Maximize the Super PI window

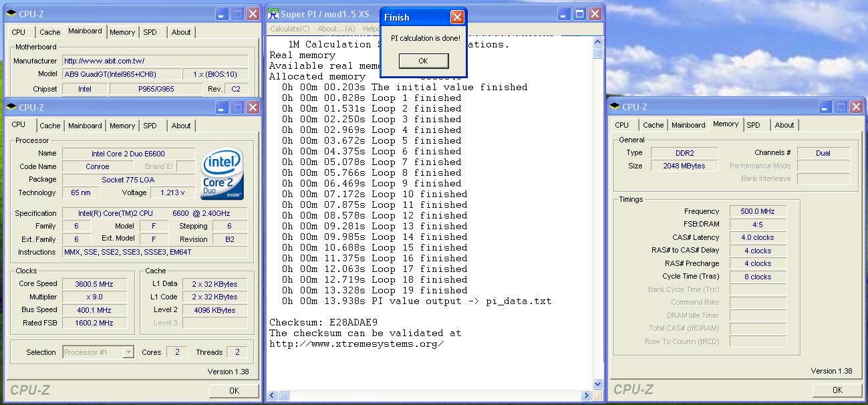(579, 14)
